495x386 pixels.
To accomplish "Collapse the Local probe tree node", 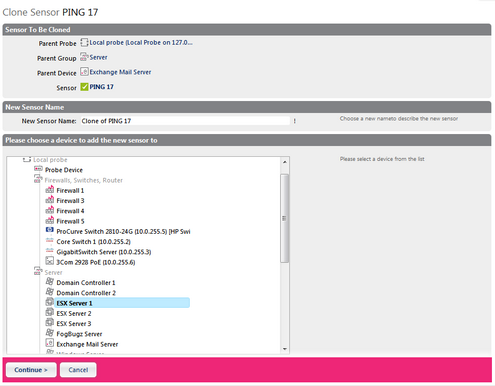I will (27, 160).
